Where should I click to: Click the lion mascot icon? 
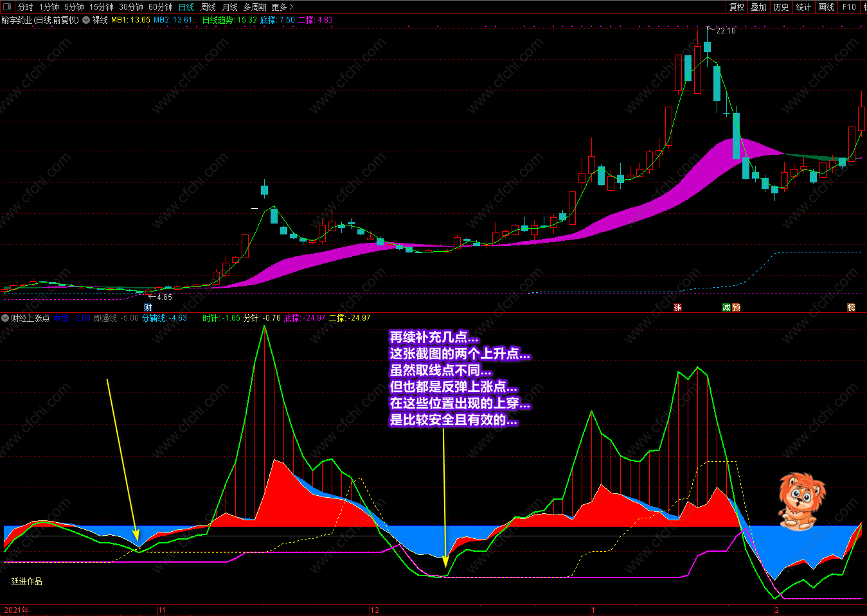point(799,501)
